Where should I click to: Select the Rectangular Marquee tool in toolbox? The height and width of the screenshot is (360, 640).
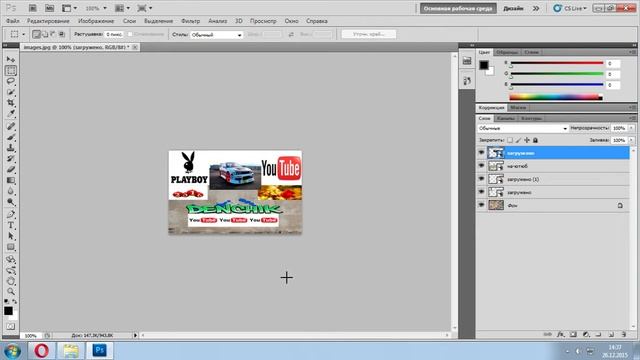pos(11,71)
